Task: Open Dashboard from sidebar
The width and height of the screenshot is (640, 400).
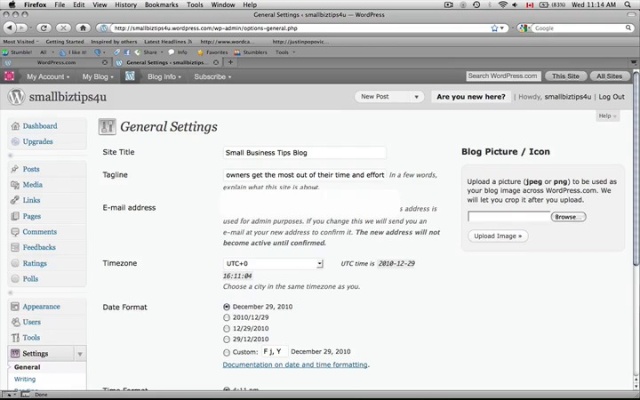Action: [x=40, y=126]
